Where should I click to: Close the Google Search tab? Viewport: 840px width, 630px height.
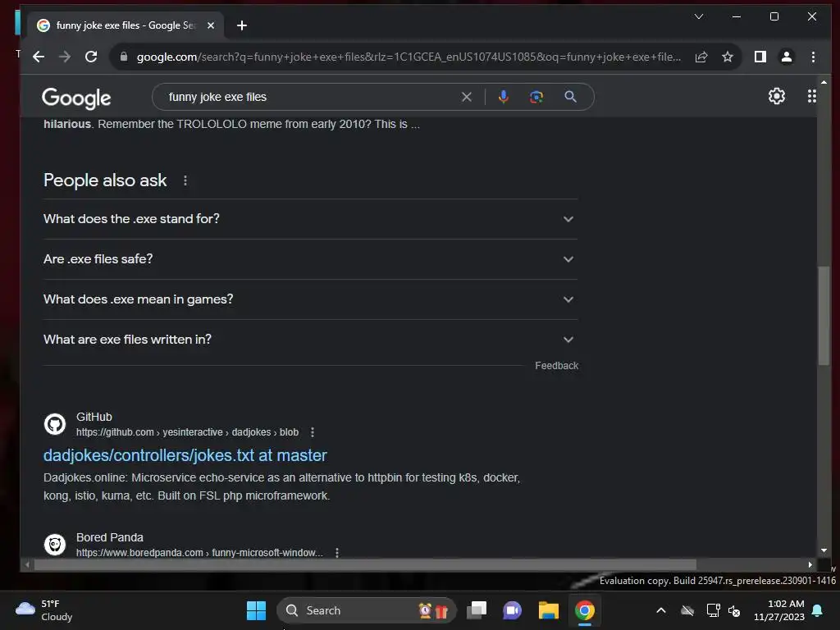click(x=211, y=25)
